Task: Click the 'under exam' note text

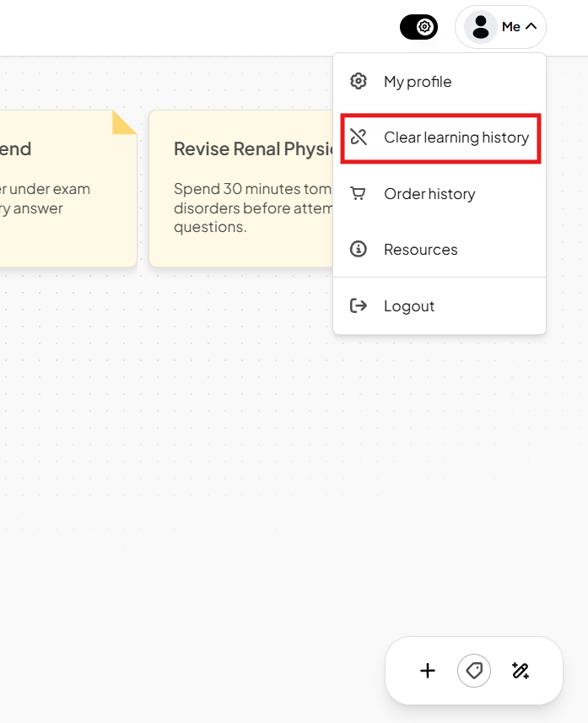Action: [46, 198]
